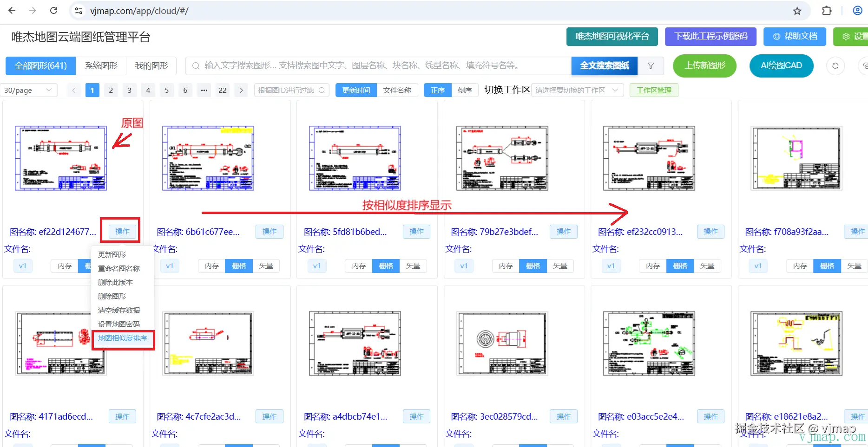Viewport: 868px width, 447px height.
Task: Click into the drawing search text field
Action: (378, 66)
